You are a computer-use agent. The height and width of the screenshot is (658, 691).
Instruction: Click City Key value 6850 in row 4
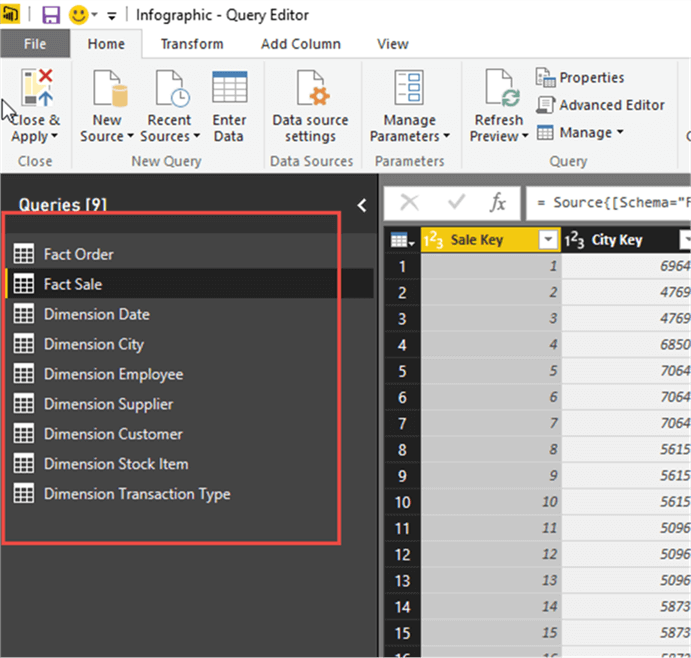626,344
